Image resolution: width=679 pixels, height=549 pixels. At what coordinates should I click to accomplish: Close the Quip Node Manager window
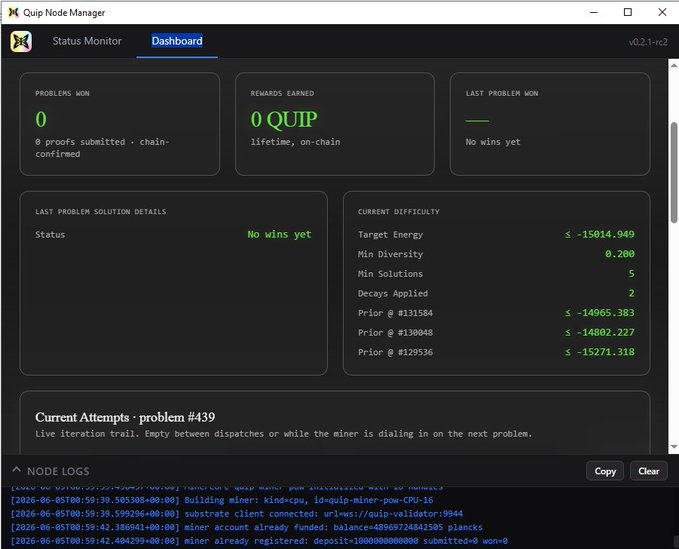click(662, 12)
